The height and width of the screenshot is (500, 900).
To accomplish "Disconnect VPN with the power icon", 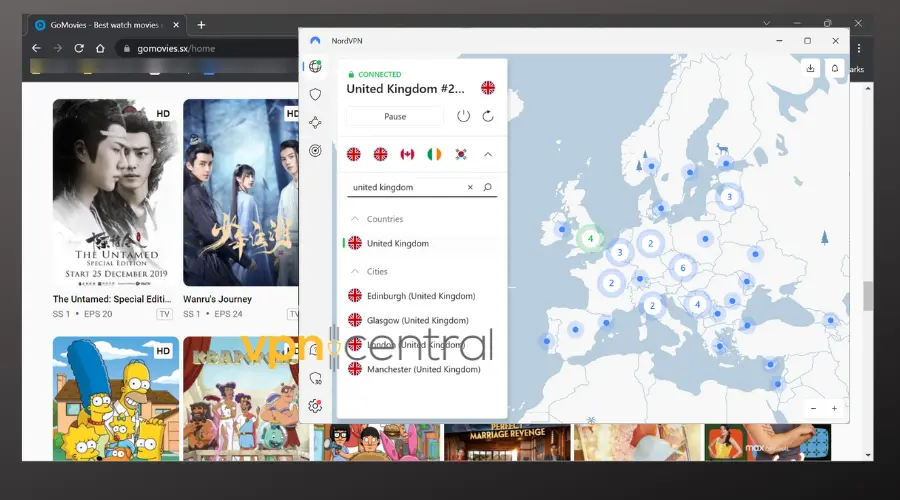I will tap(463, 116).
